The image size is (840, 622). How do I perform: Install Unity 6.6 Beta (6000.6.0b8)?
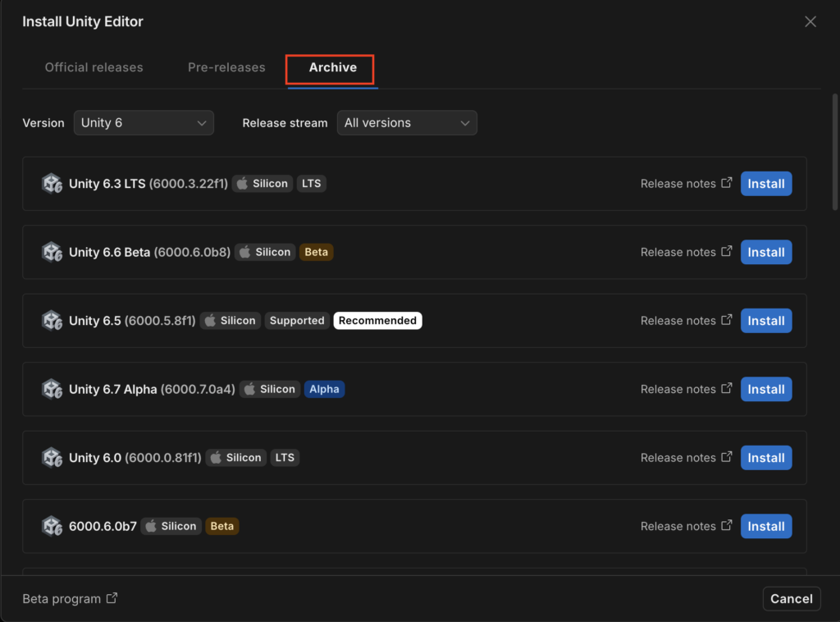point(766,253)
